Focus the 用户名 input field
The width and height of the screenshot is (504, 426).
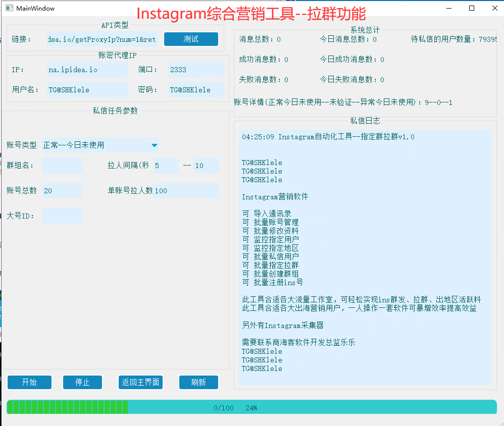[x=87, y=90]
